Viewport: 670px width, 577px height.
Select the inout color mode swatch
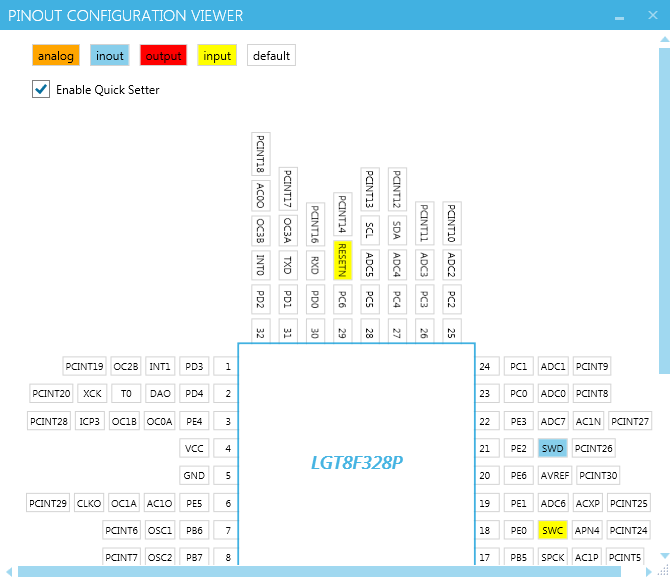point(109,56)
